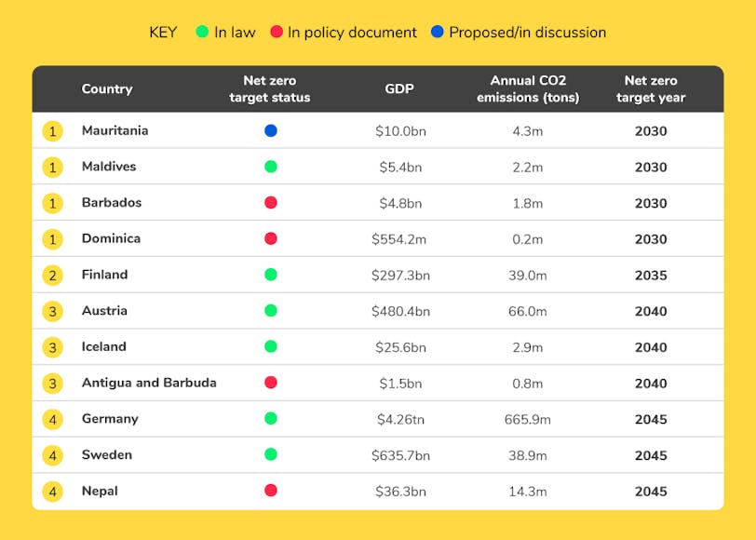Viewport: 756px width, 540px height.
Task: Click the green status dot for Maldives
Action: [270, 167]
